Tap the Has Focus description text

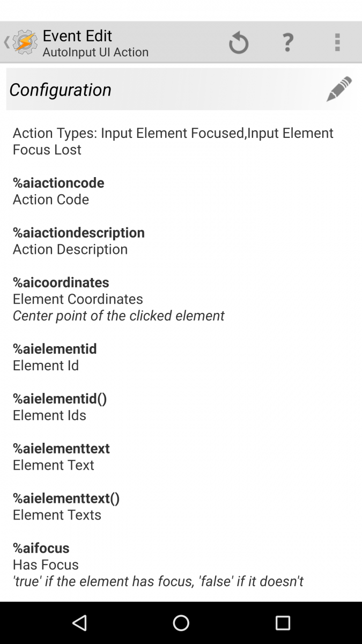click(45, 565)
